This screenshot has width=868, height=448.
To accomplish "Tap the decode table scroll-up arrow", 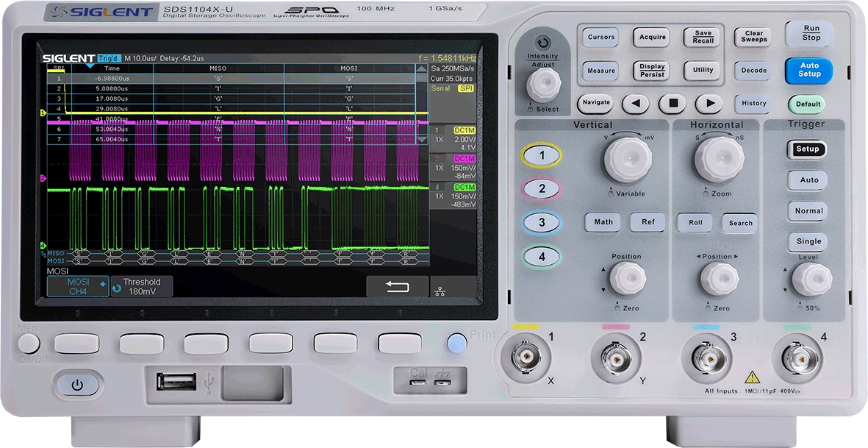I will [x=421, y=68].
